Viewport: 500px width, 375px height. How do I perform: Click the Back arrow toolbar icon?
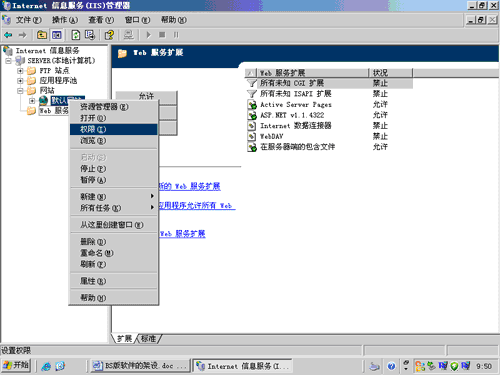point(8,35)
